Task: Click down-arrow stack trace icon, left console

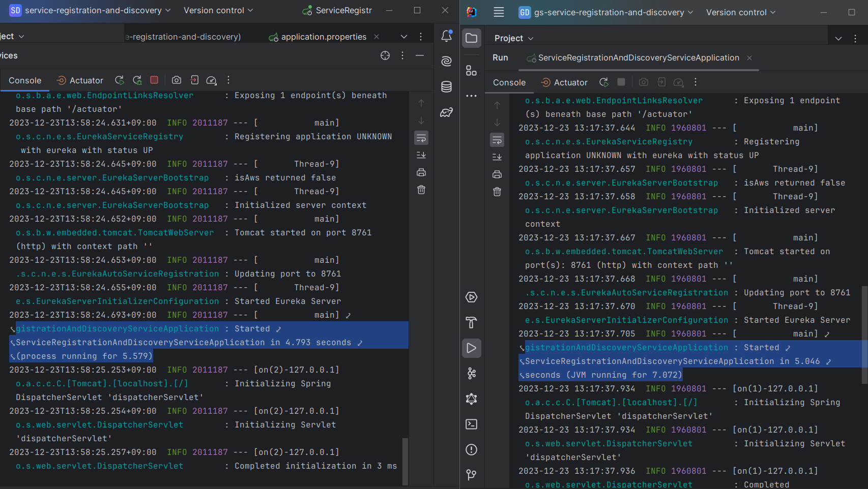Action: 421,120
